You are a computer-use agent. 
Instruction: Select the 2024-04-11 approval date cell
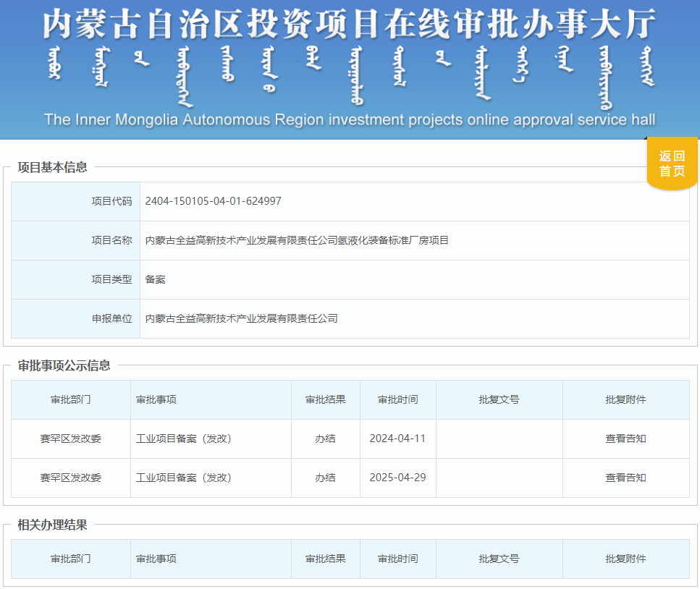(397, 438)
